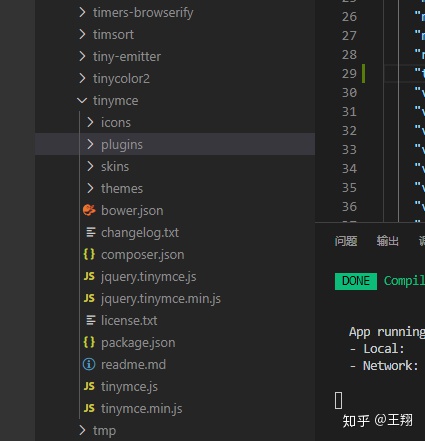Click the green DONE badge in terminal
The image size is (425, 441).
[x=356, y=281]
